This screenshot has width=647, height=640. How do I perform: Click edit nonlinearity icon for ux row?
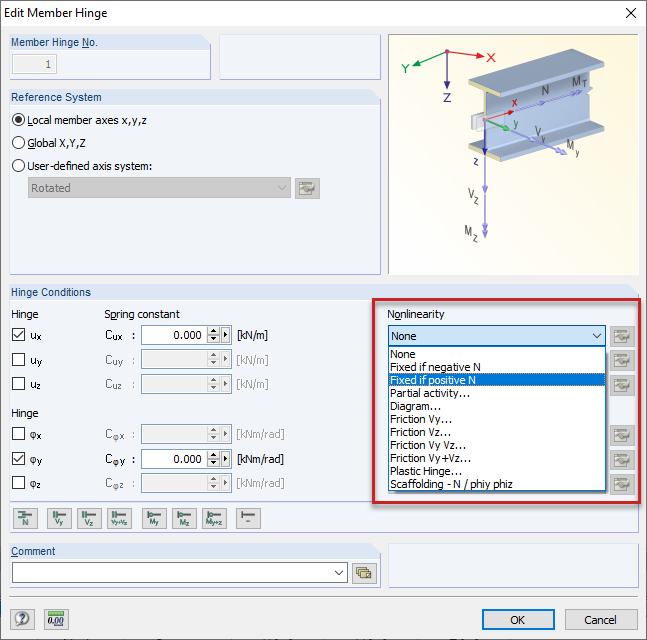click(622, 336)
